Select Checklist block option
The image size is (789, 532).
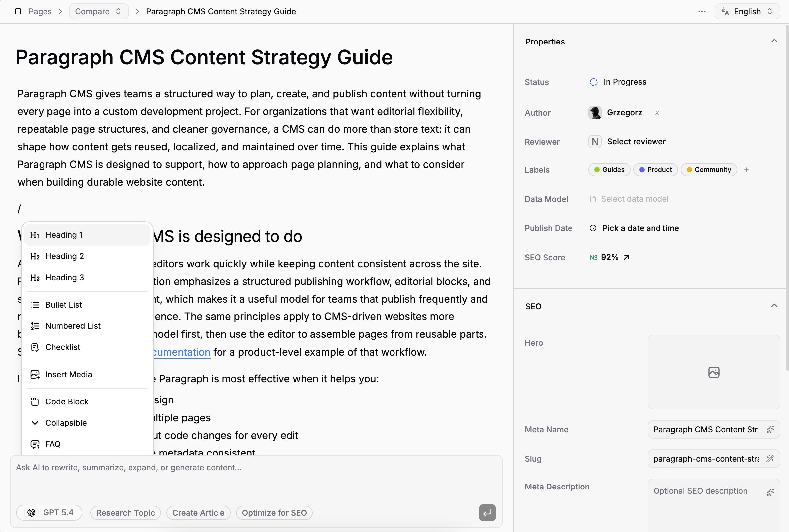(x=87, y=347)
